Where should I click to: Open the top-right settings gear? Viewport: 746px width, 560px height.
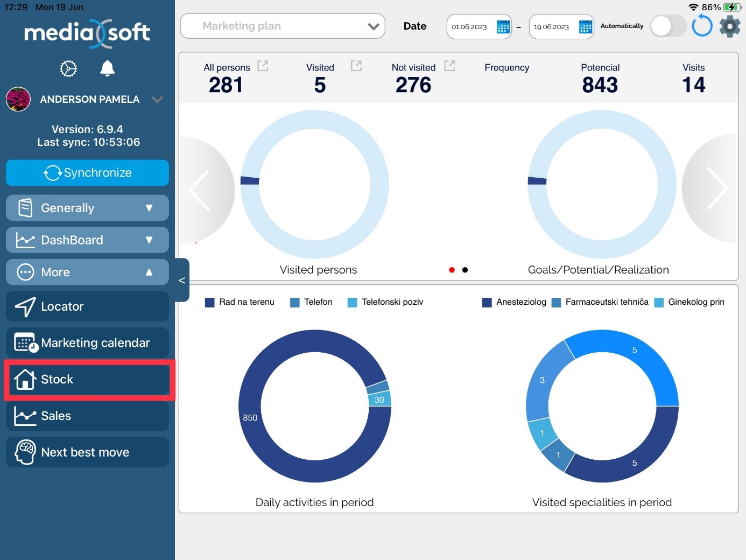(730, 26)
